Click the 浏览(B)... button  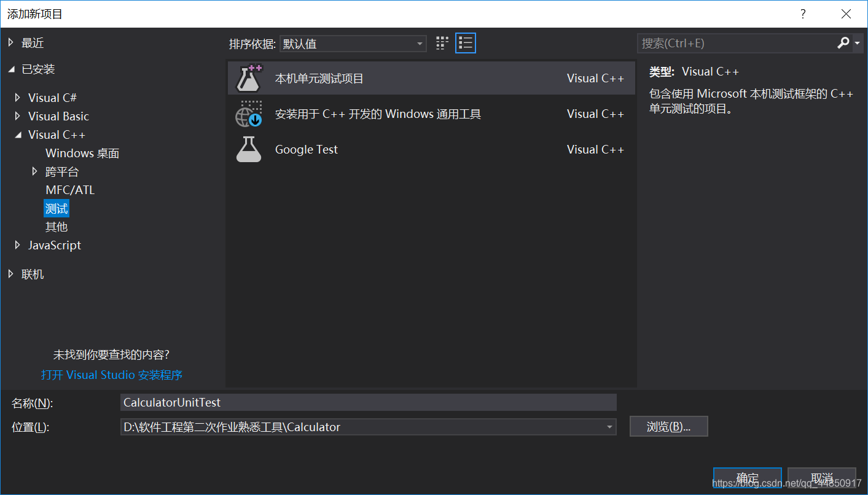[x=669, y=427]
